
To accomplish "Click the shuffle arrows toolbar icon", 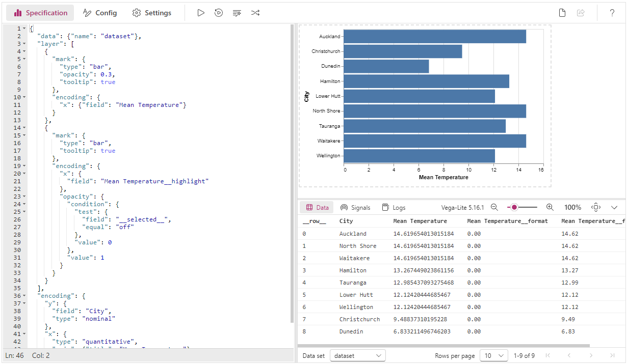I will point(255,13).
